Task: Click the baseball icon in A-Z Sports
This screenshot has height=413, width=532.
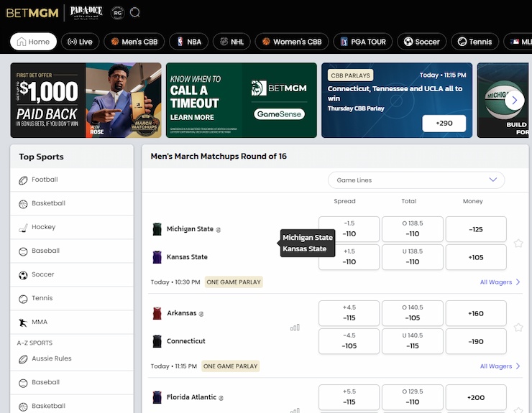Action: click(23, 383)
